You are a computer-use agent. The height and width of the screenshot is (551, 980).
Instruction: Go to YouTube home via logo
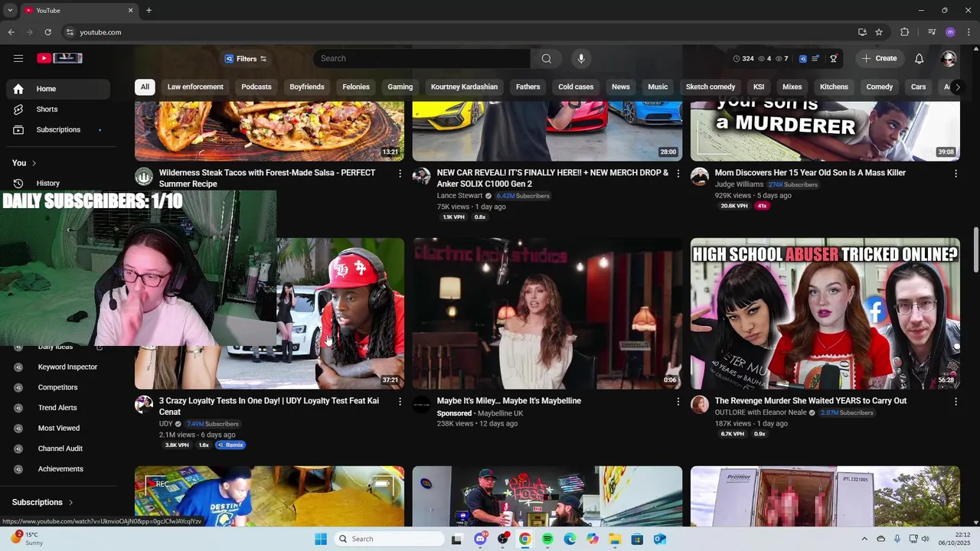point(59,58)
